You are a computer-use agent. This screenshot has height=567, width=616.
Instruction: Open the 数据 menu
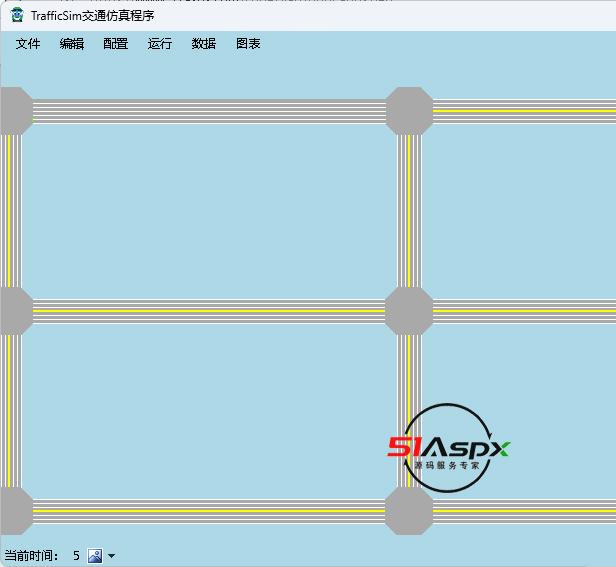(x=204, y=44)
